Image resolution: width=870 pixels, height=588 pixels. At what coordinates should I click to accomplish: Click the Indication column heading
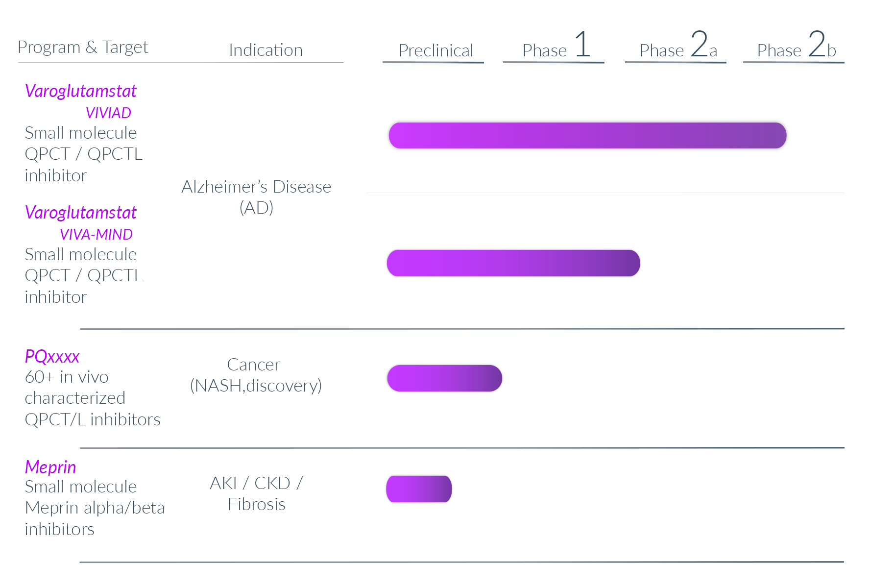(x=266, y=50)
